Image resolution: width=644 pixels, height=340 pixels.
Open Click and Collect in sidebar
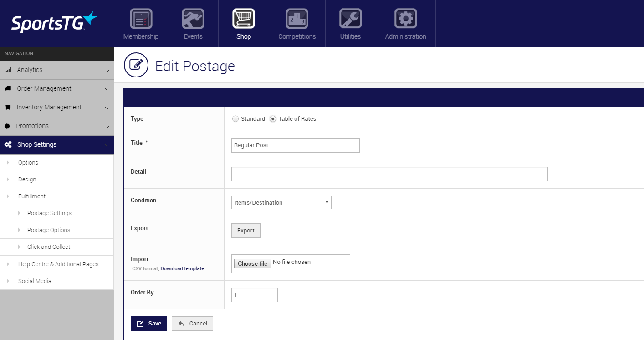point(49,247)
